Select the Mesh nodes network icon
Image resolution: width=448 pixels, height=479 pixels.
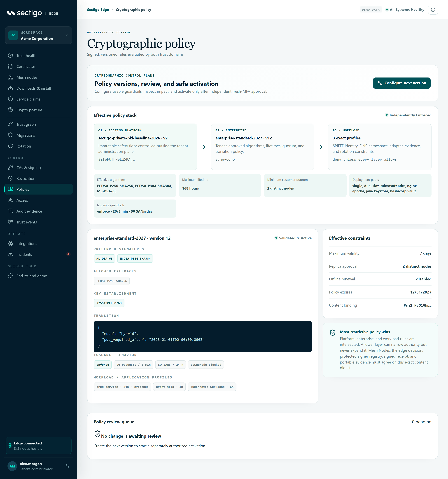[10, 77]
